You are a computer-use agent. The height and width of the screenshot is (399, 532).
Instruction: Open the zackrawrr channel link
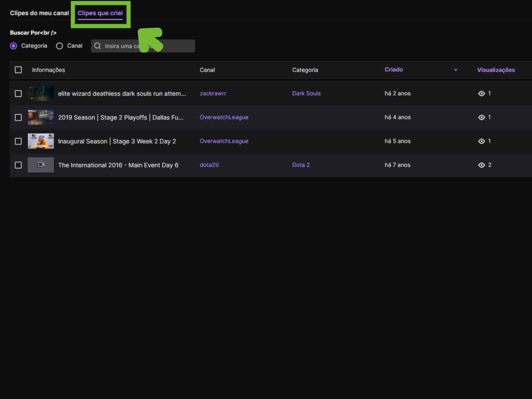[213, 94]
